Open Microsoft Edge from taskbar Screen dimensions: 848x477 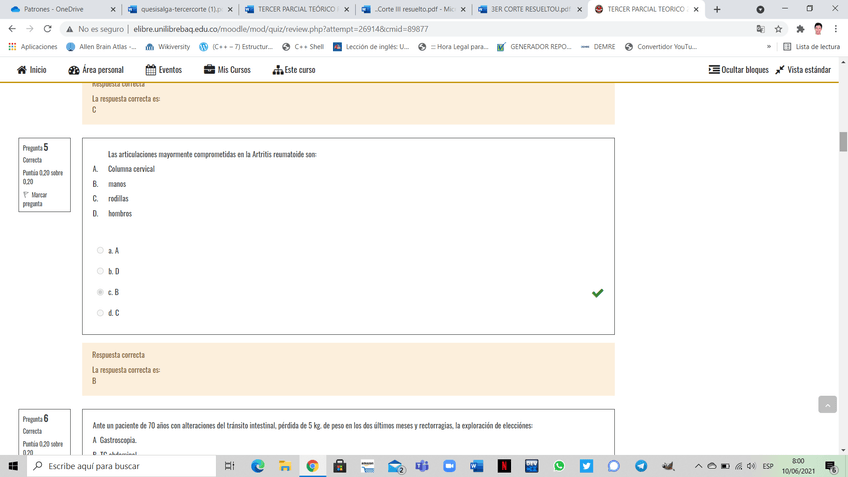click(x=258, y=466)
